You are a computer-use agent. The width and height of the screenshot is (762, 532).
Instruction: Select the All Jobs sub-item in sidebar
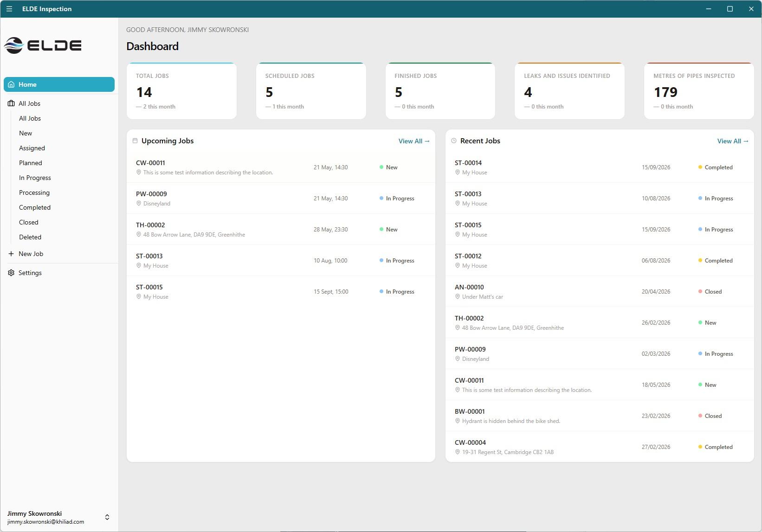(30, 118)
